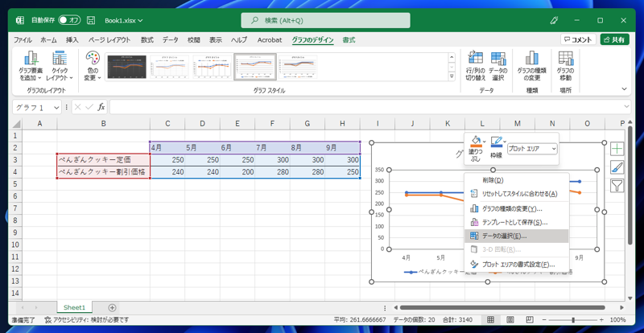This screenshot has height=333, width=644.
Task: Open the ファイル tab
Action: click(x=23, y=40)
